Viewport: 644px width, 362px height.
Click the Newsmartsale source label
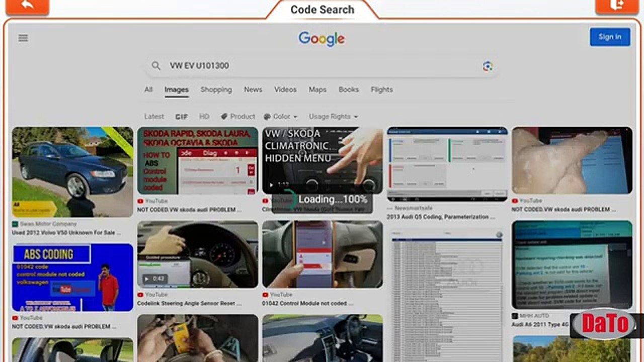pos(413,208)
